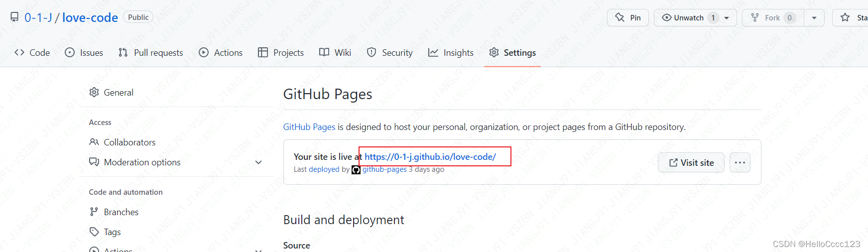
Task: Click the Issues circle icon
Action: pos(70,52)
